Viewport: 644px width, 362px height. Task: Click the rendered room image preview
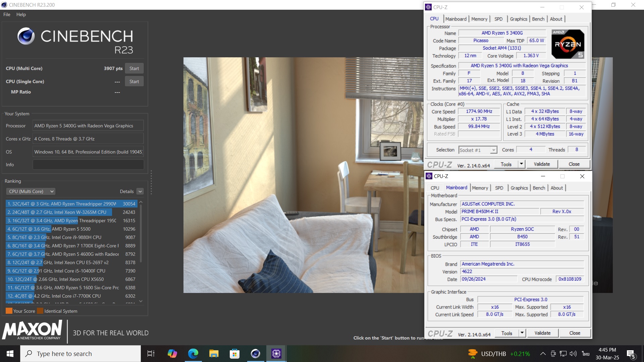point(304,175)
